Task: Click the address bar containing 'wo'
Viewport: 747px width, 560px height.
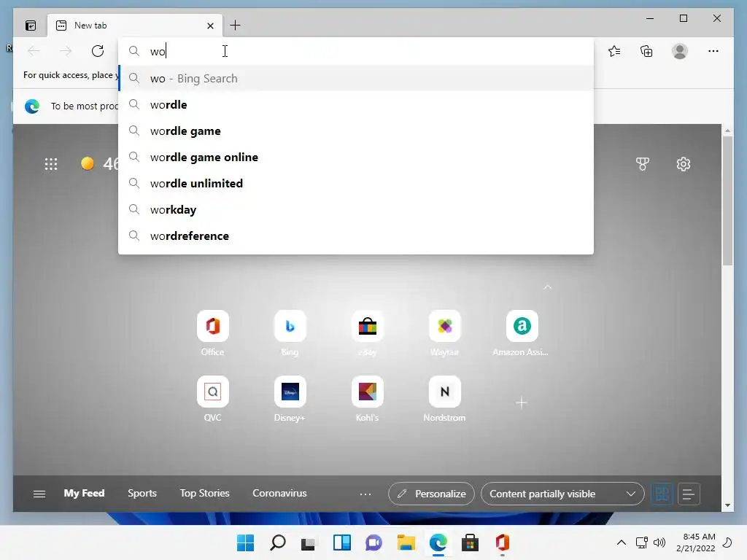Action: pos(356,51)
